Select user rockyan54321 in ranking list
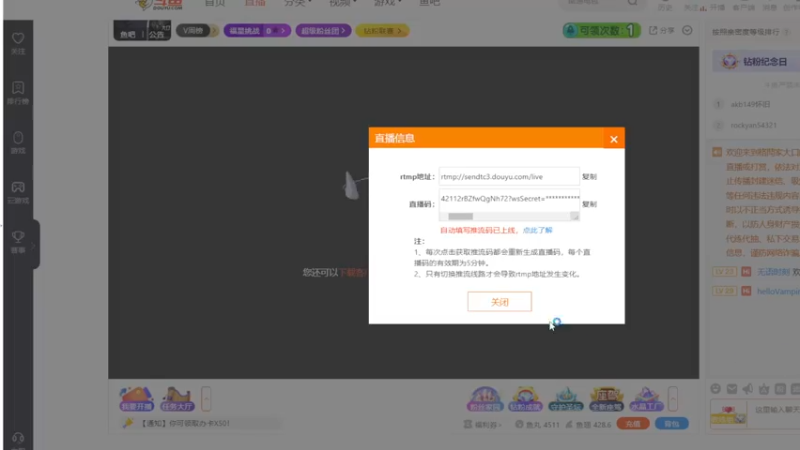 754,125
